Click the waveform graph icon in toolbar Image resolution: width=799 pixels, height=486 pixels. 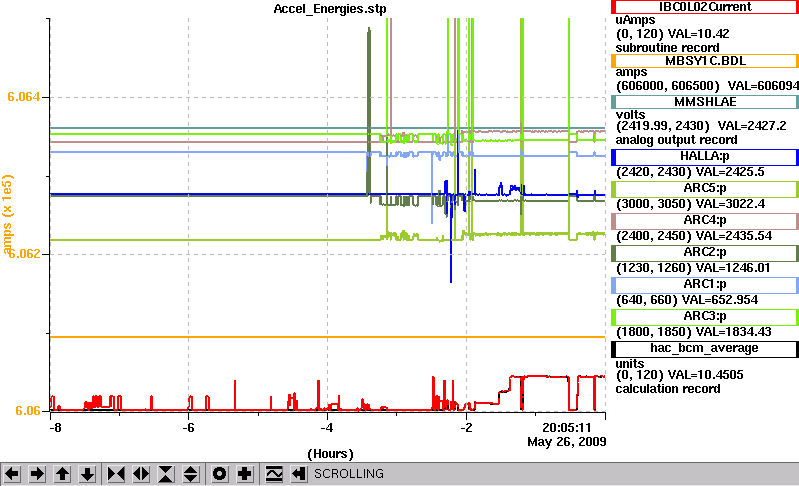[274, 474]
